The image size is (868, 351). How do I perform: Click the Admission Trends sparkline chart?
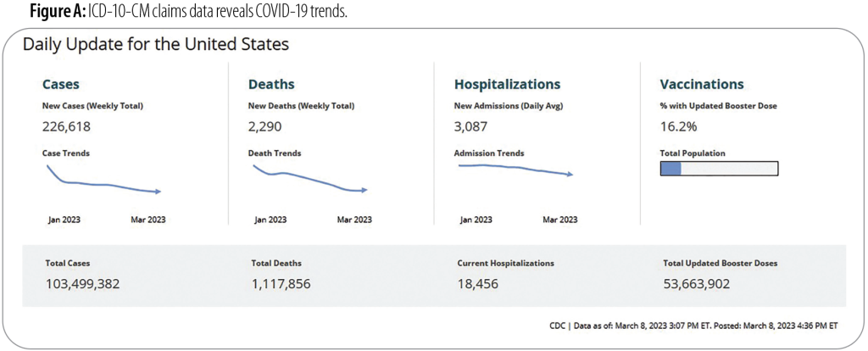(515, 169)
